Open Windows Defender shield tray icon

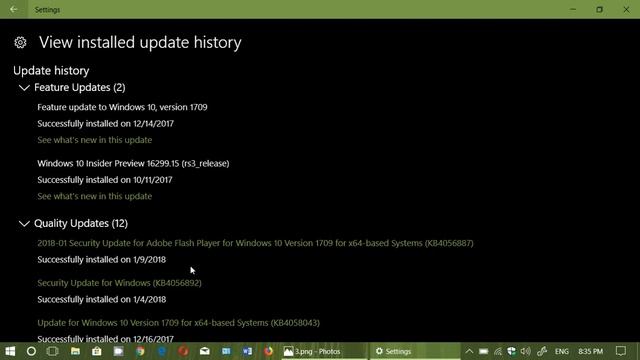511,351
